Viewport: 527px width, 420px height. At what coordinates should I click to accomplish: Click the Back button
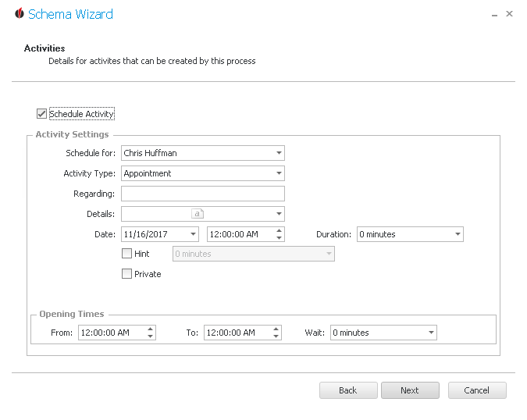(348, 390)
